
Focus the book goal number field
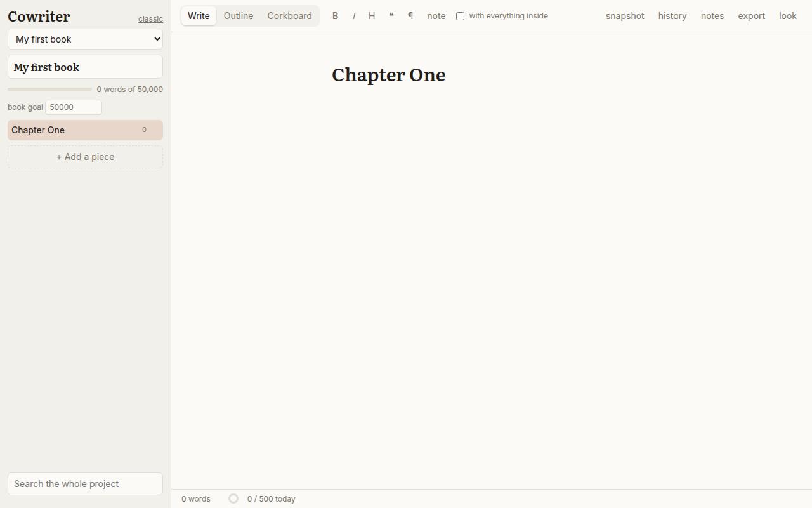tap(74, 107)
